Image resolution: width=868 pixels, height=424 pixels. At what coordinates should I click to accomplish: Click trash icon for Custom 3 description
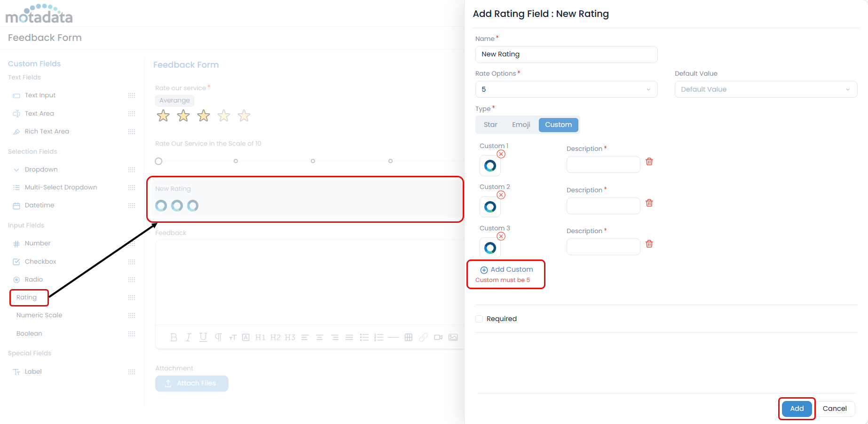pos(649,244)
